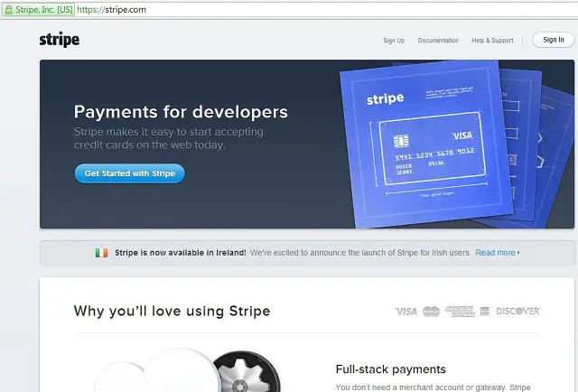Open the Documentation link

(x=438, y=41)
